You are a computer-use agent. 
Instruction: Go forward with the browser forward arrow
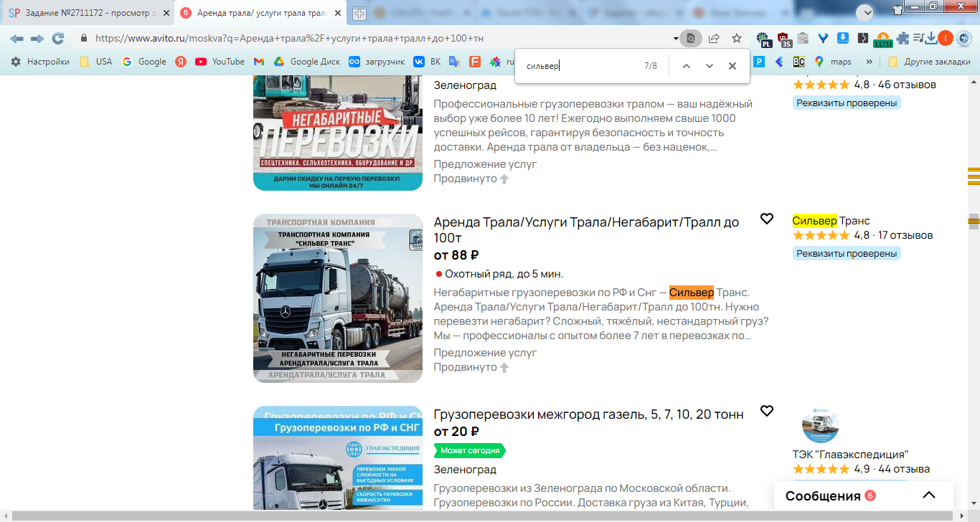tap(37, 39)
